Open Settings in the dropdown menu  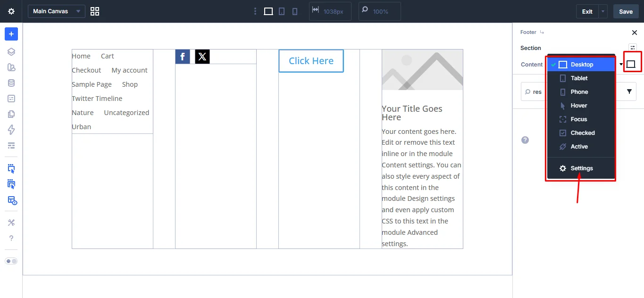581,168
